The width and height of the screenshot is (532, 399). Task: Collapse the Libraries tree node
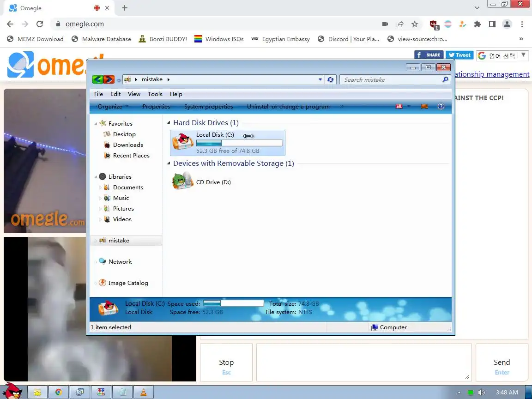96,177
